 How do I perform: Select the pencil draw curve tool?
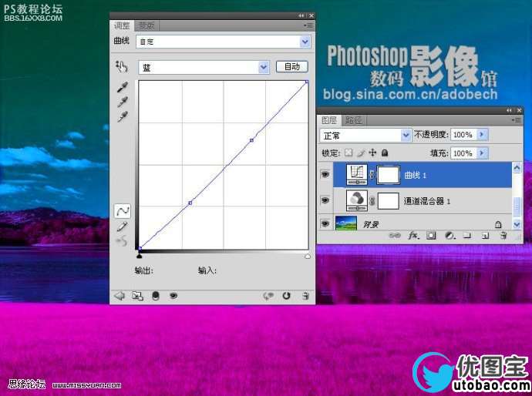pos(122,227)
